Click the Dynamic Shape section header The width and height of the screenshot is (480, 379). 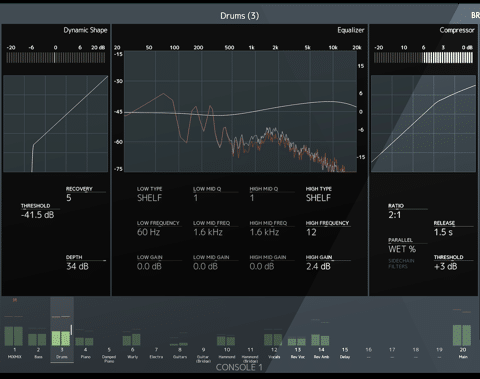(85, 30)
